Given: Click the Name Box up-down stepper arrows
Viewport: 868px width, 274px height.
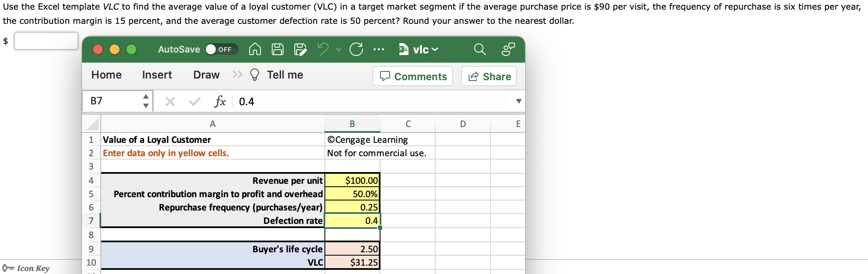Looking at the screenshot, I should pyautogui.click(x=146, y=101).
